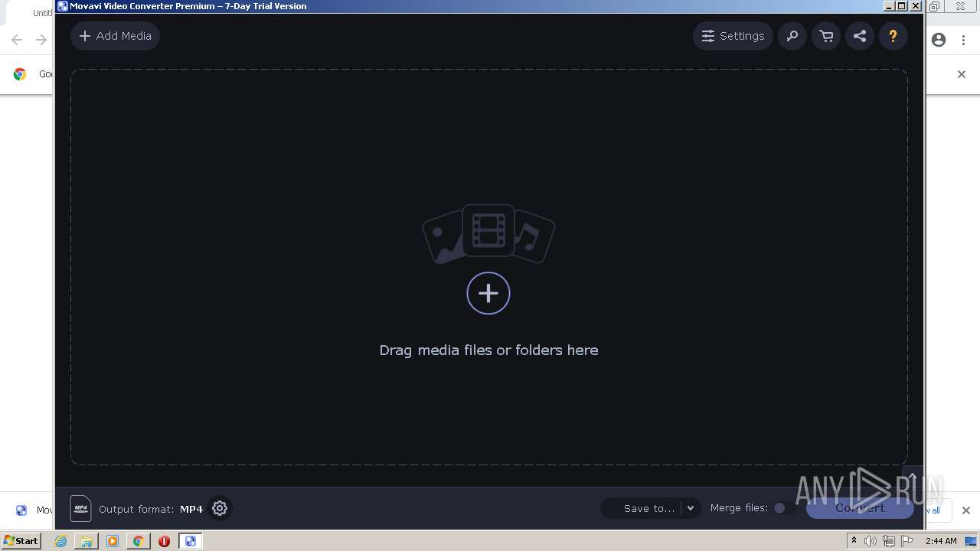Expand the Save to dropdown arrow
This screenshot has width=980, height=551.
click(691, 508)
